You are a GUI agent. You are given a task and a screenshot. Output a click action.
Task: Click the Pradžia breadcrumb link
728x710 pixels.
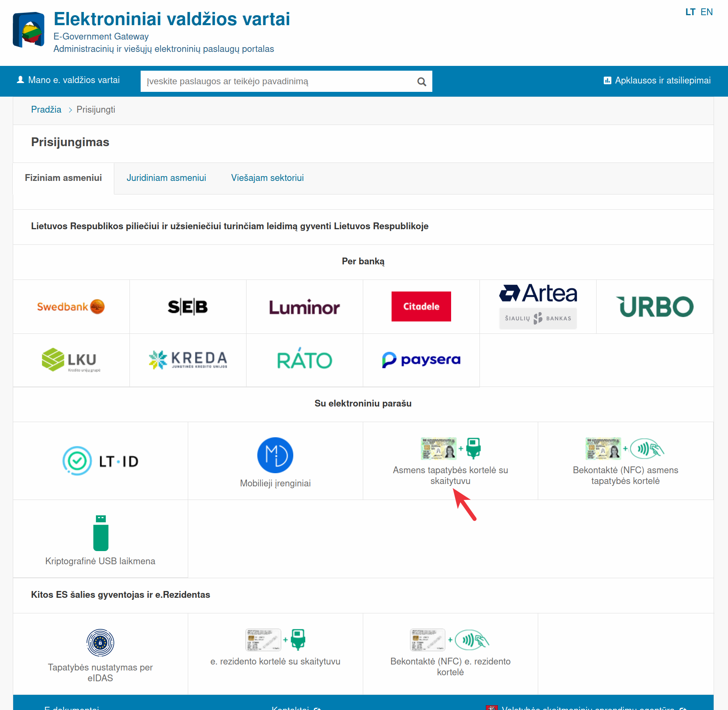click(x=46, y=110)
